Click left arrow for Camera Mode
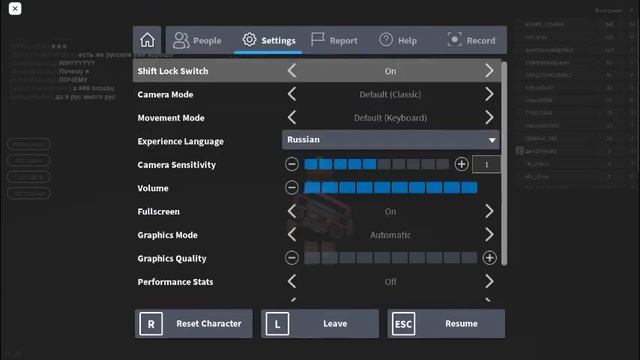This screenshot has width=640, height=360. (292, 94)
